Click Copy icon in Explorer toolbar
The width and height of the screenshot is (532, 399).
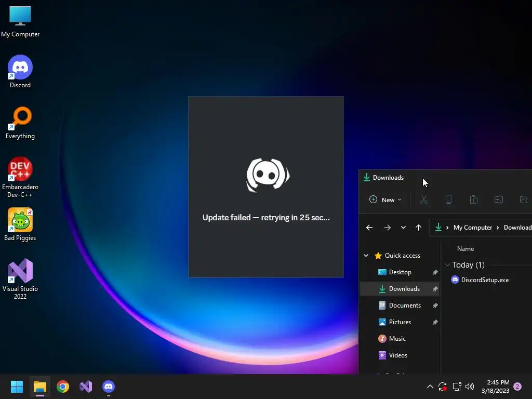coord(448,199)
